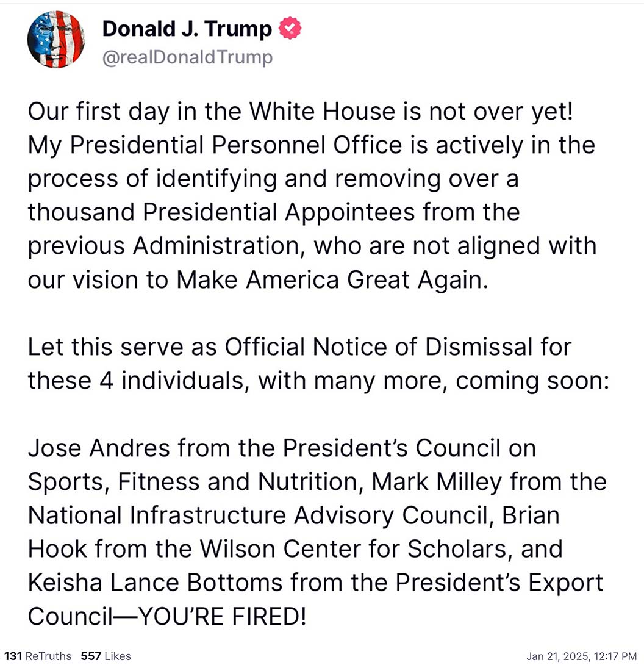Click the name "Keisha Lance Bottoms"
Viewport: 644px width, 668px height.
pos(156,583)
